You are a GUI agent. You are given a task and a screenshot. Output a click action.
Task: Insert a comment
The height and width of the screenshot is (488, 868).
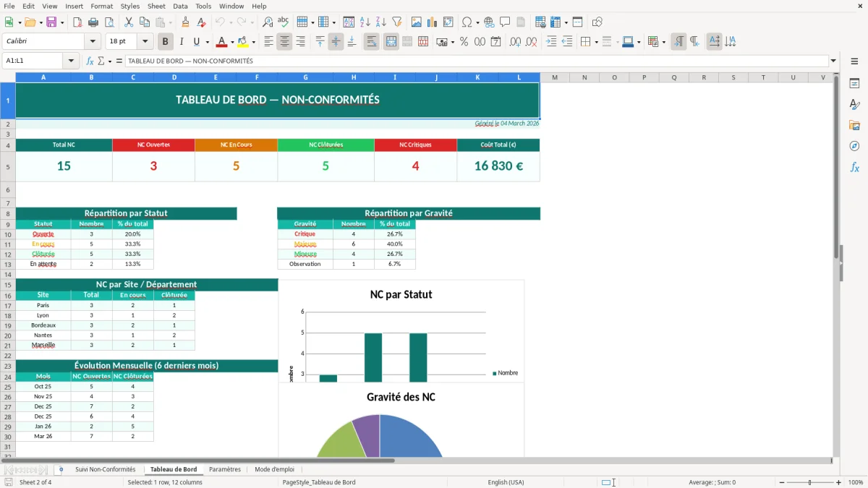[x=505, y=22]
